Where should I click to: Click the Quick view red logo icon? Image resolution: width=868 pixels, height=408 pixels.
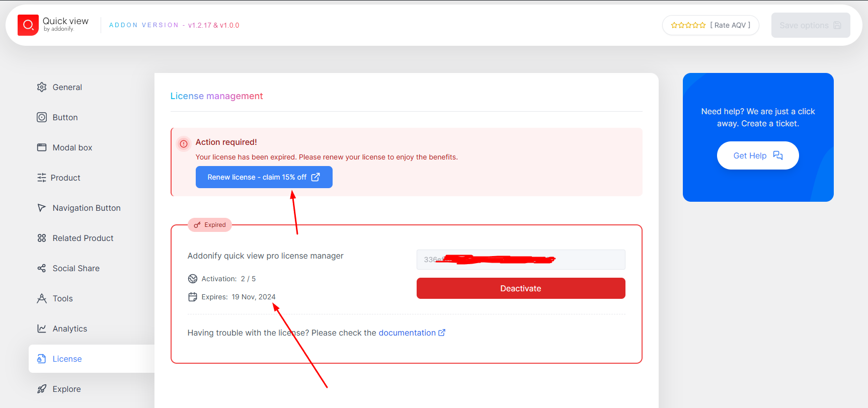(x=28, y=25)
